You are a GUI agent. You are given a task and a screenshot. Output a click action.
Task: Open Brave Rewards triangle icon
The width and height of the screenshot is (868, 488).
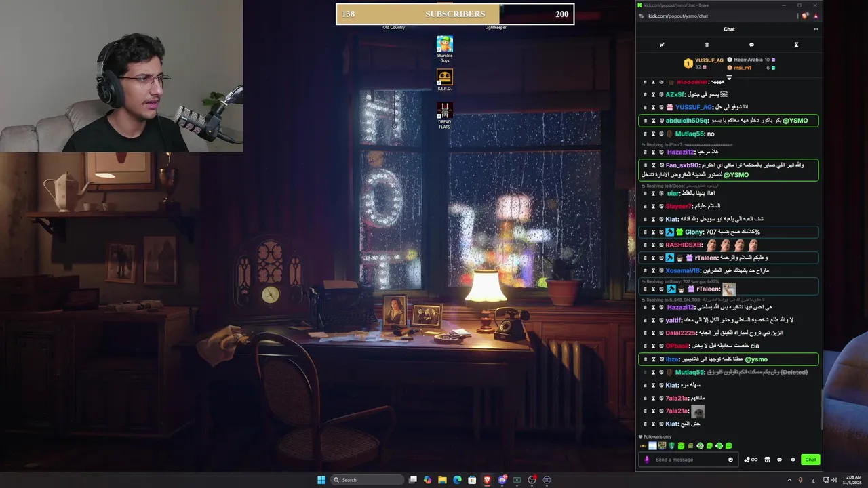[x=816, y=16]
